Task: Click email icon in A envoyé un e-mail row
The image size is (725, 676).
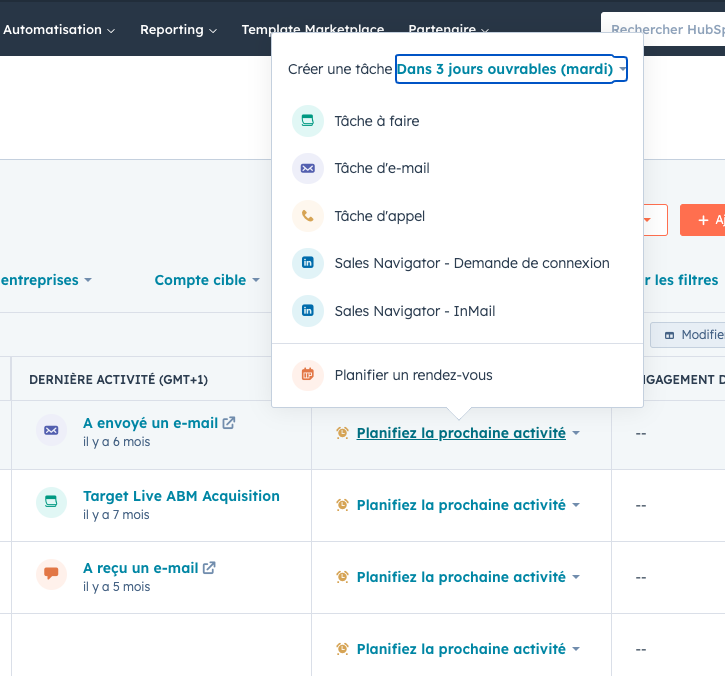Action: coord(51,430)
